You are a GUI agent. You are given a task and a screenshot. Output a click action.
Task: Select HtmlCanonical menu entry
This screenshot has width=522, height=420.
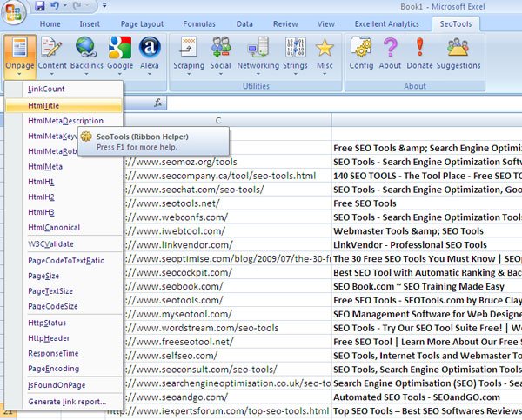coord(64,227)
